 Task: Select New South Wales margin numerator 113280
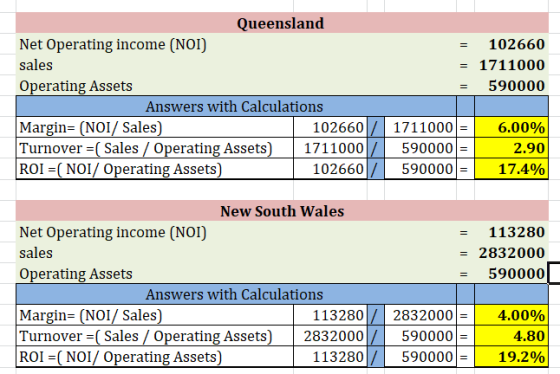point(330,315)
